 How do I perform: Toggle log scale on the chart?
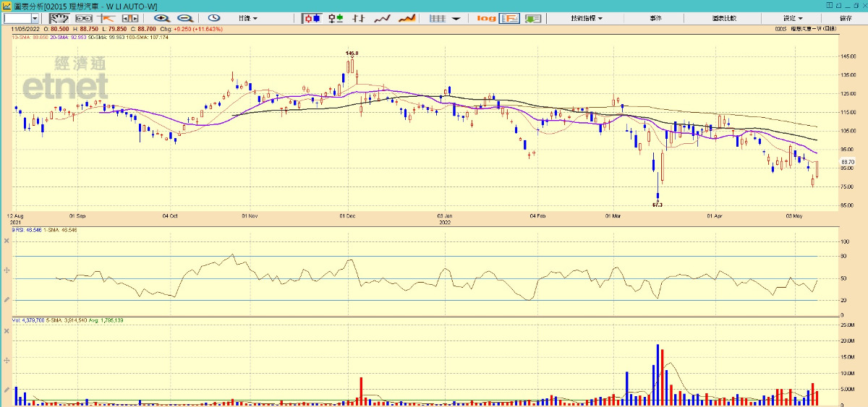(487, 18)
